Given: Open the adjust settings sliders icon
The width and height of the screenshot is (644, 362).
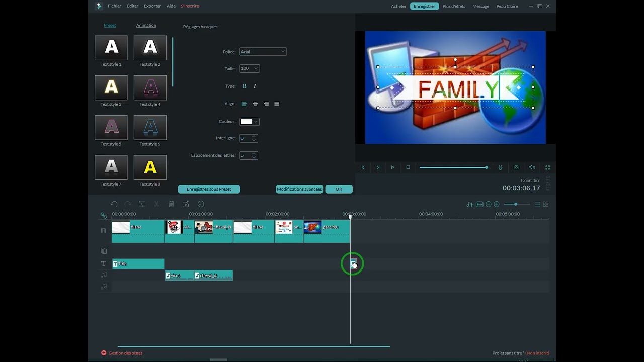Looking at the screenshot, I should (x=142, y=204).
